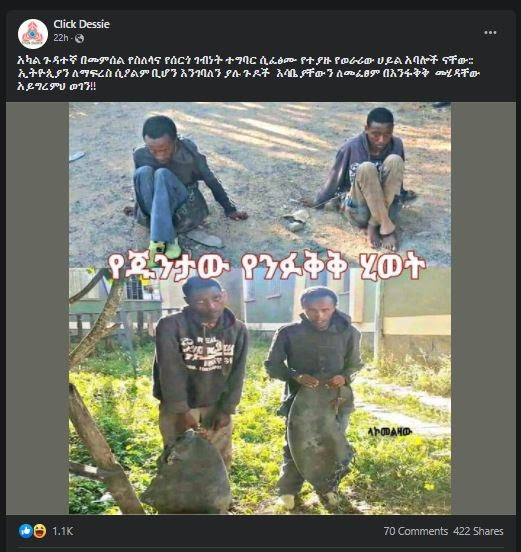521x552 pixels.
Task: Click the gray bar left of the photo
Action: pos(37,308)
